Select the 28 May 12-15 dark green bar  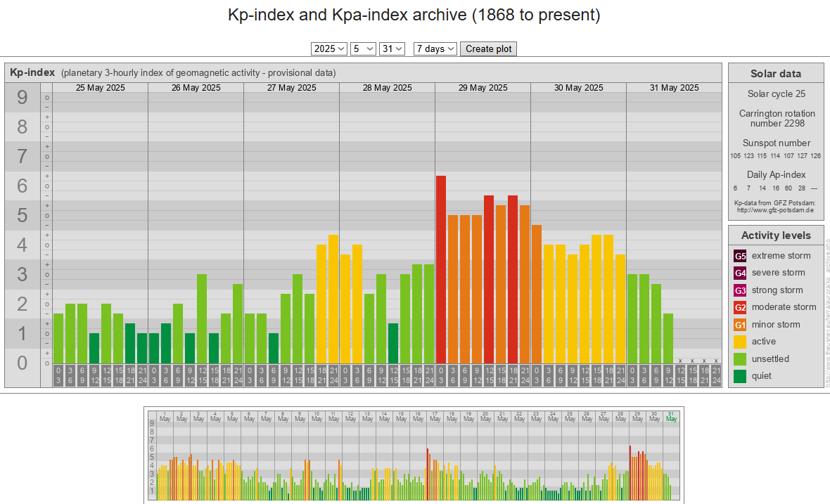click(392, 343)
